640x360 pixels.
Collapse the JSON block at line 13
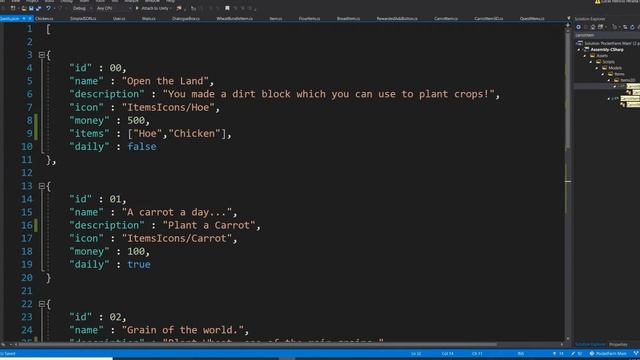(x=42, y=186)
